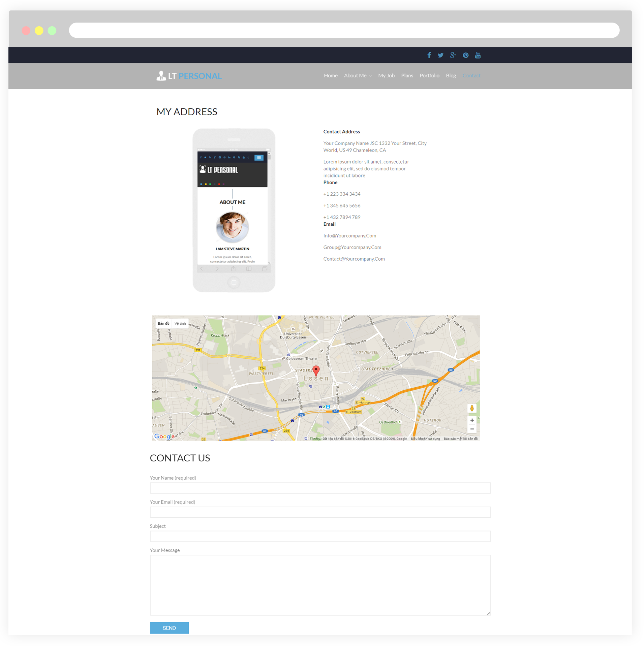Image resolution: width=644 pixels, height=647 pixels.
Task: Click phone number +1 432 7894 789
Action: [342, 217]
